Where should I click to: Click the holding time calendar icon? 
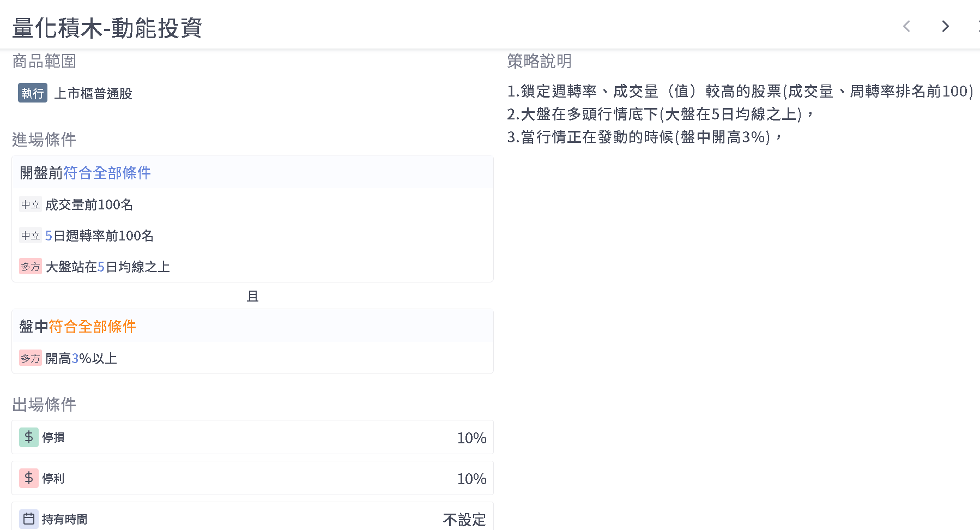(x=29, y=519)
